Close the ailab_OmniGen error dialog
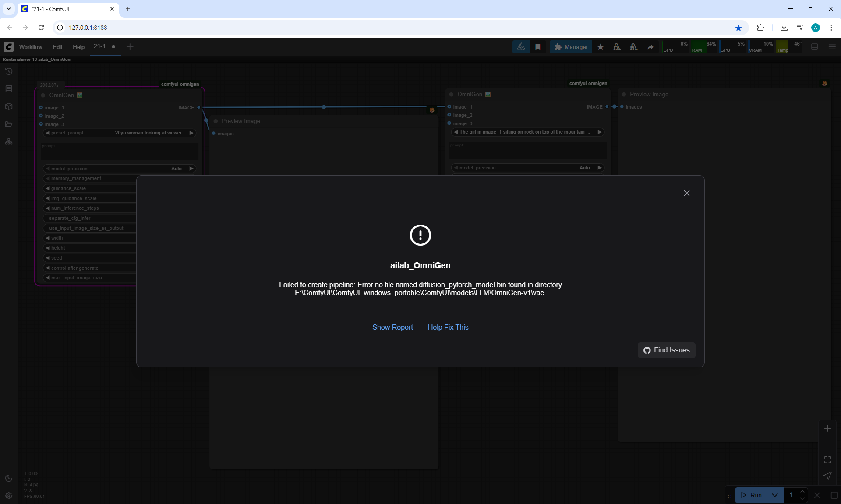The image size is (841, 504). point(686,193)
